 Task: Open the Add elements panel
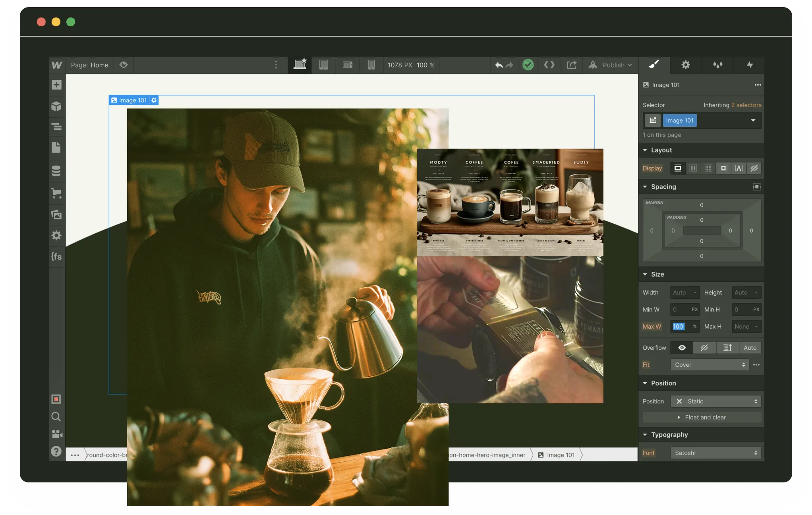point(56,85)
